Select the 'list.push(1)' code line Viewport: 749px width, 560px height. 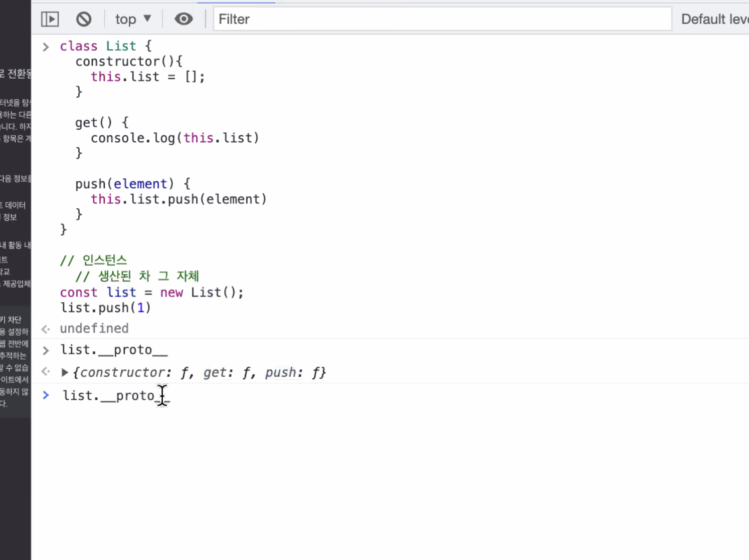pos(106,308)
